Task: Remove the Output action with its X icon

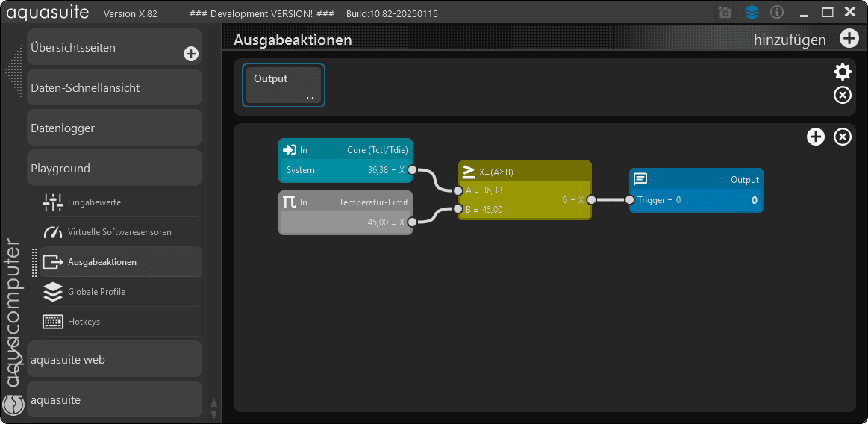Action: coord(843,96)
